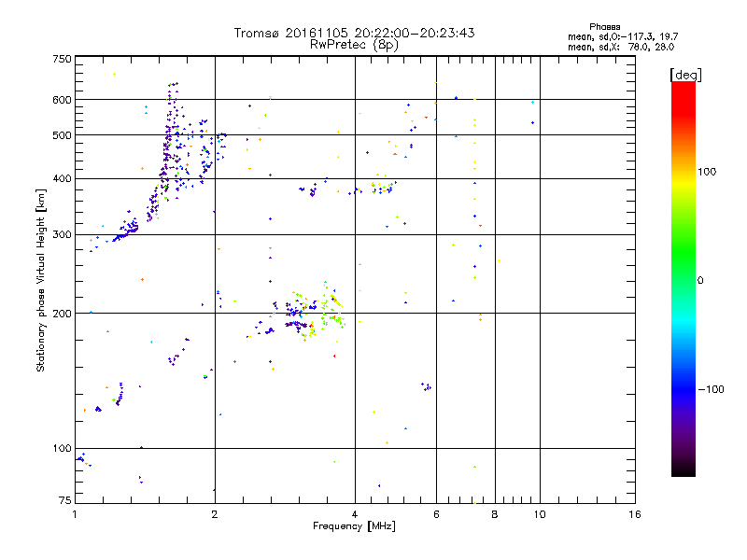
Task: Click the frequency axis label '2'
Action: coord(215,514)
